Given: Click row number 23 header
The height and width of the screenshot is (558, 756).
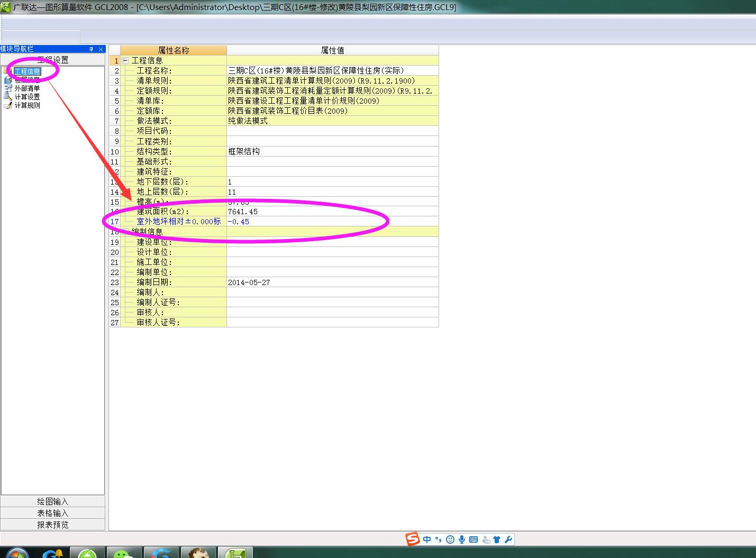Looking at the screenshot, I should point(115,282).
